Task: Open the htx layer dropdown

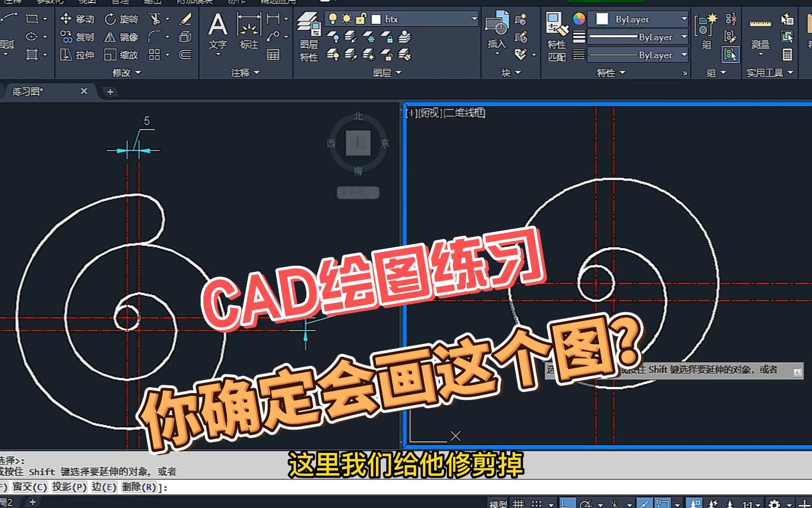Action: pos(474,19)
